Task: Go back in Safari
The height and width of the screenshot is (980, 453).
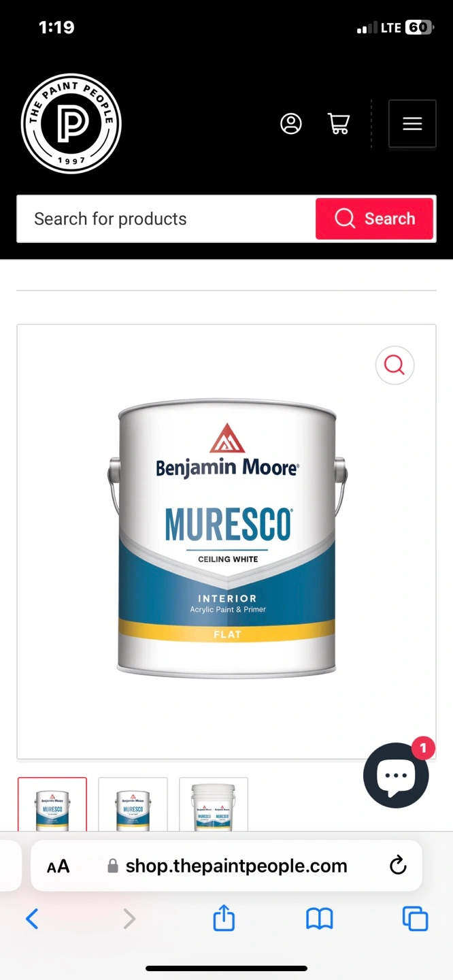Action: pos(32,919)
